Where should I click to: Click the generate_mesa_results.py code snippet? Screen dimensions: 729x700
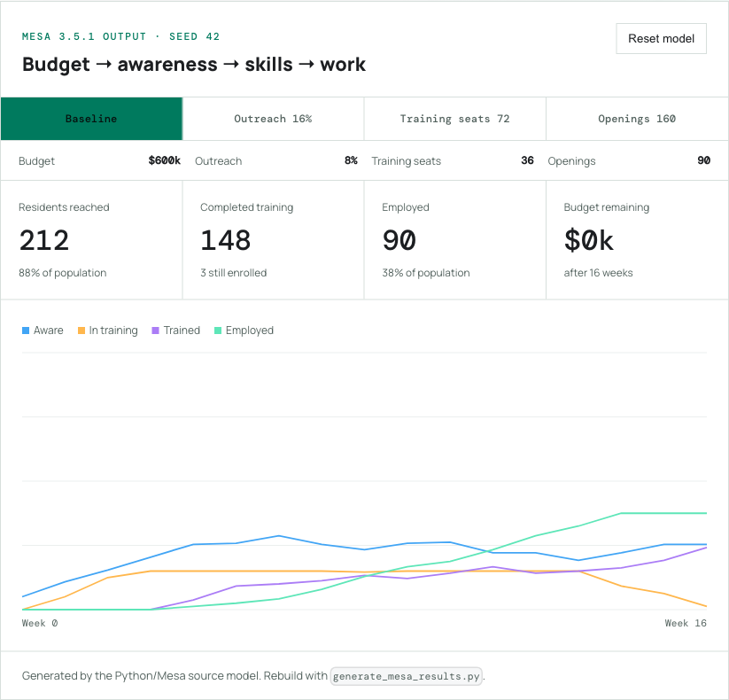[407, 676]
